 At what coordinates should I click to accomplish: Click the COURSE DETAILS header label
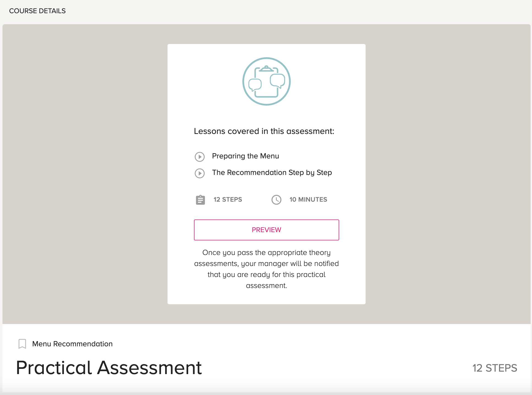[x=37, y=11]
